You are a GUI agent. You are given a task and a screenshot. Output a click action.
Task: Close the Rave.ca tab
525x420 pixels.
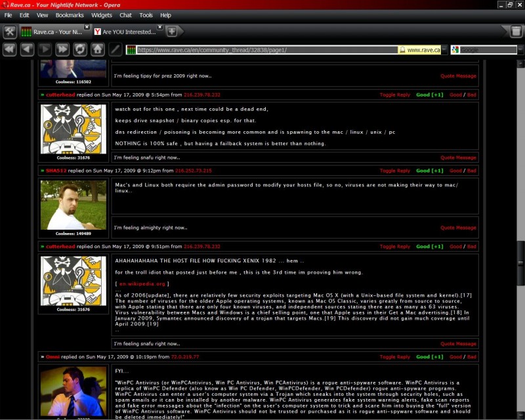87,27
